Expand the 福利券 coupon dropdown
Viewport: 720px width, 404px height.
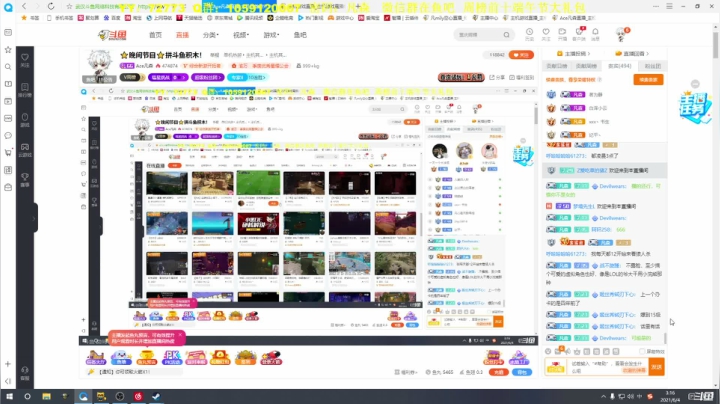406,372
